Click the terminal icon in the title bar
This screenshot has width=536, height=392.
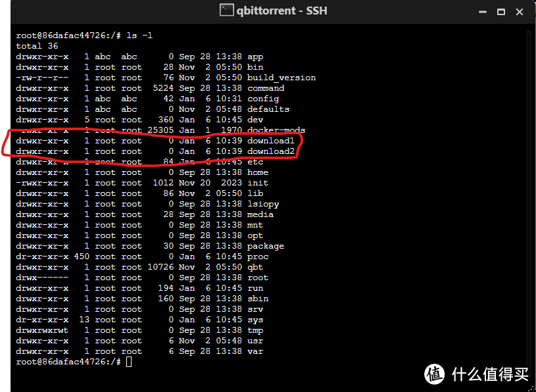point(226,11)
